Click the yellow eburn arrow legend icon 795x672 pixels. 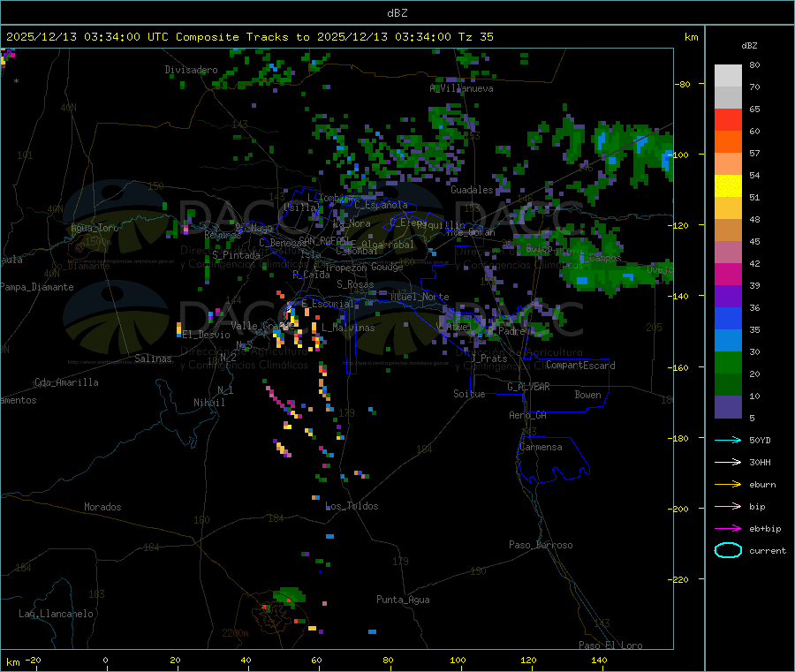728,485
